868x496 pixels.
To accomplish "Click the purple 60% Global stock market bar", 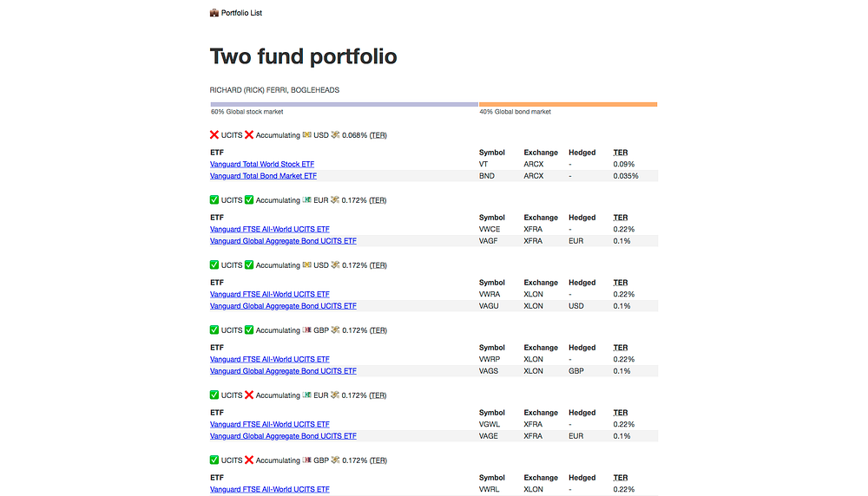I will tap(345, 104).
